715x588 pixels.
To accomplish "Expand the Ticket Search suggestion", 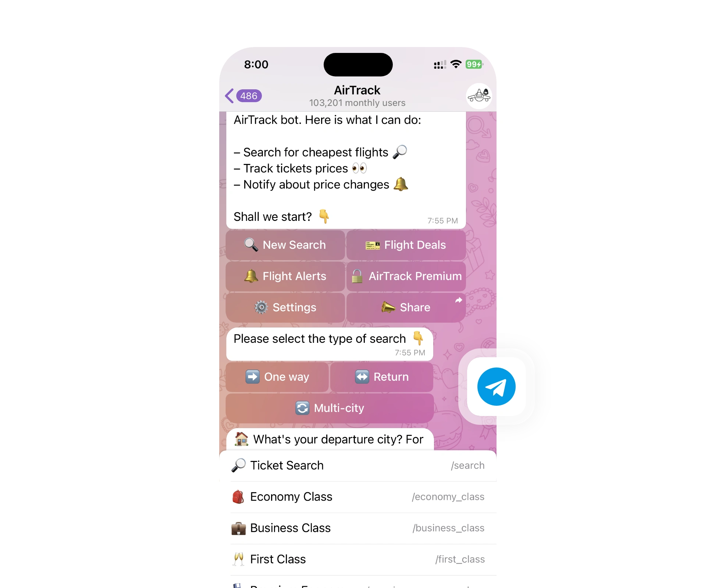I will coord(357,465).
